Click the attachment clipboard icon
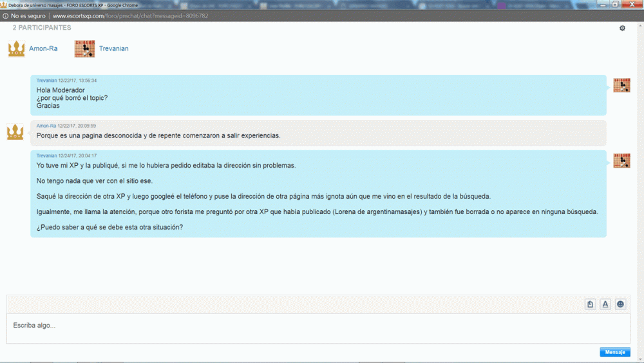Image resolution: width=644 pixels, height=363 pixels. (x=590, y=304)
